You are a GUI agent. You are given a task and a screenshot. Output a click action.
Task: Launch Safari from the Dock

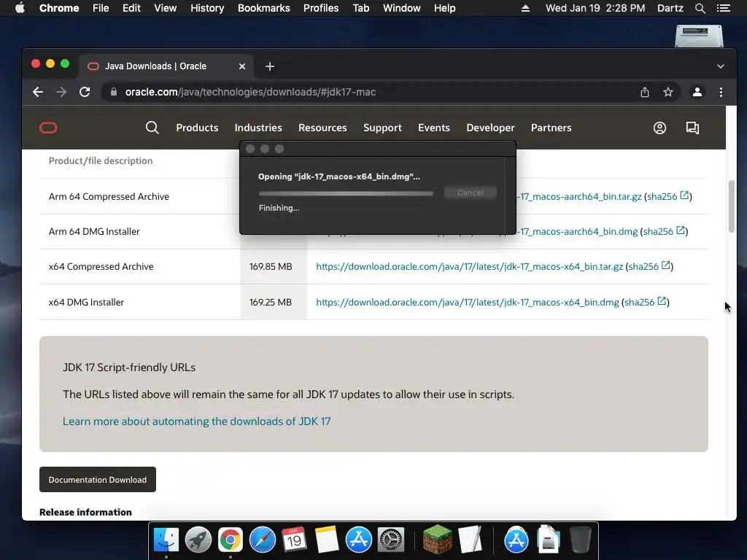click(x=263, y=540)
